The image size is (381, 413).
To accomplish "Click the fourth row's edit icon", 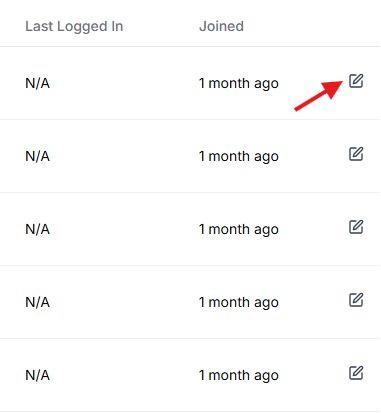I will tap(356, 300).
